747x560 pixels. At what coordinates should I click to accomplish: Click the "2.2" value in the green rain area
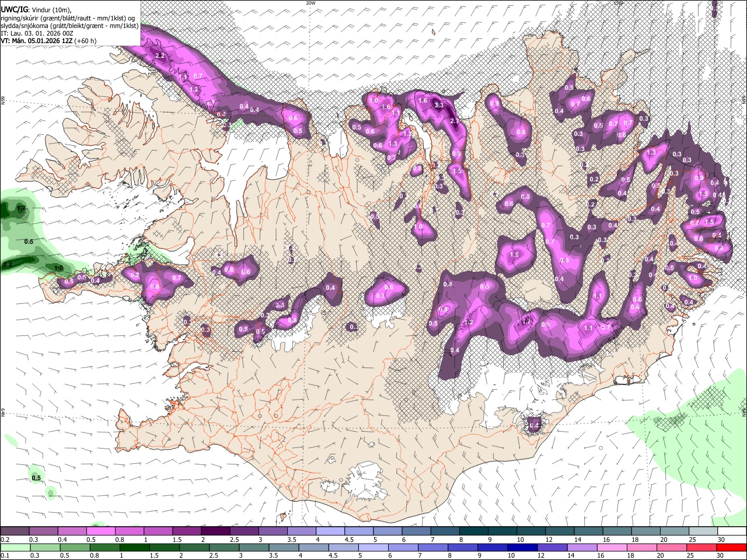[8, 264]
